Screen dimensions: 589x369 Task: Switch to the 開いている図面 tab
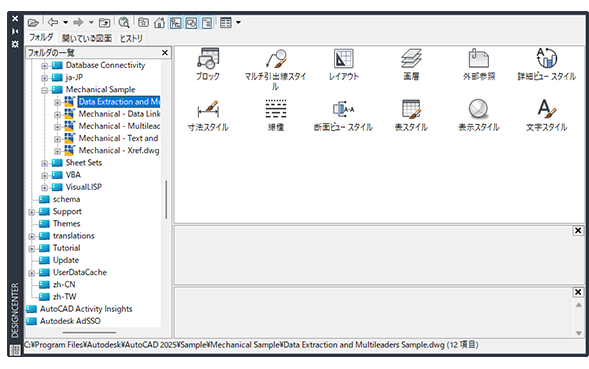click(x=87, y=38)
